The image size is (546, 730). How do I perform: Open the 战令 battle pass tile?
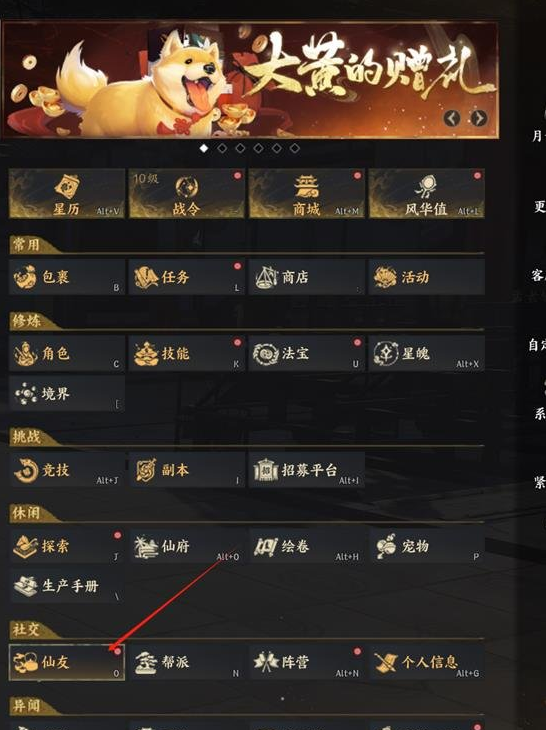click(x=187, y=193)
